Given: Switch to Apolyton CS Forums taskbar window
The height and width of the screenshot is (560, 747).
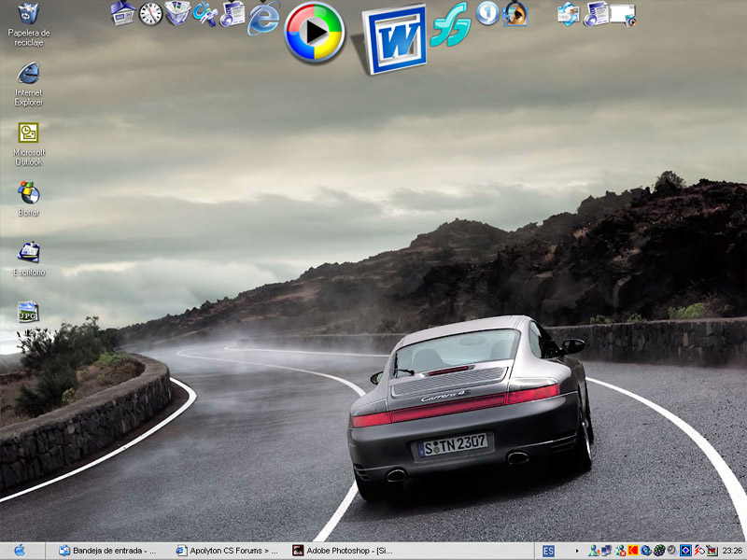Looking at the screenshot, I should pyautogui.click(x=227, y=551).
